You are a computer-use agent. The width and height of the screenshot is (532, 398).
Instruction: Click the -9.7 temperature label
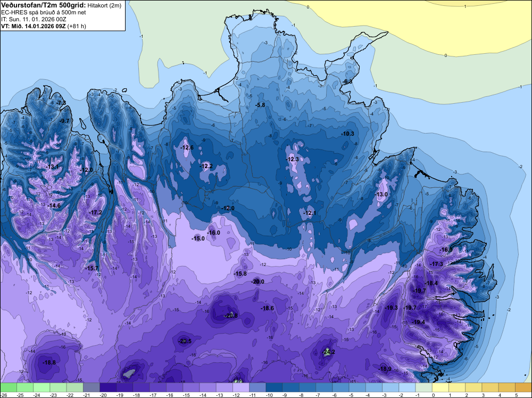[x=64, y=121]
